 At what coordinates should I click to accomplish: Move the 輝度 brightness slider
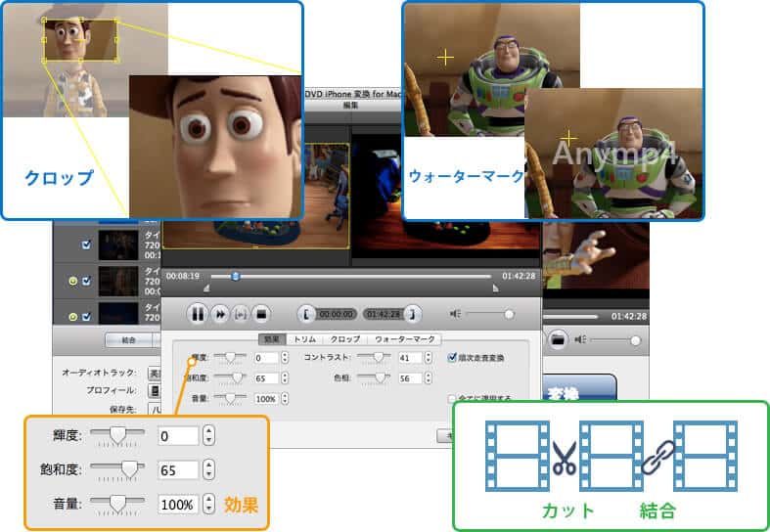click(x=230, y=358)
